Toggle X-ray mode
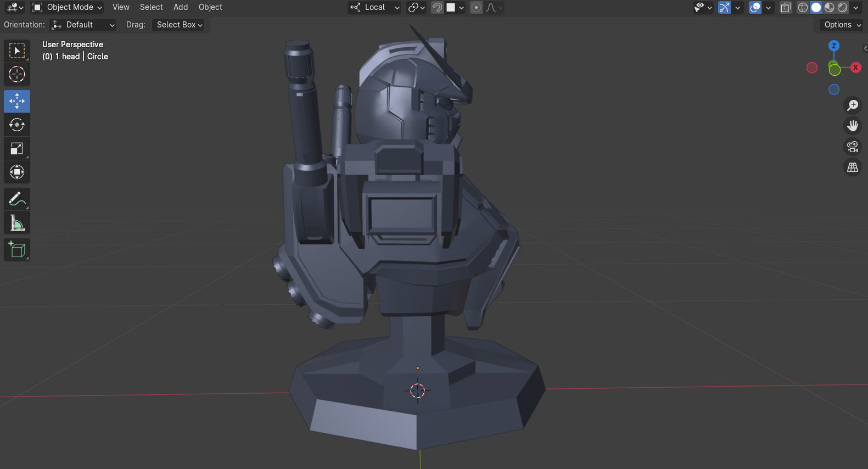The width and height of the screenshot is (868, 469). tap(786, 7)
